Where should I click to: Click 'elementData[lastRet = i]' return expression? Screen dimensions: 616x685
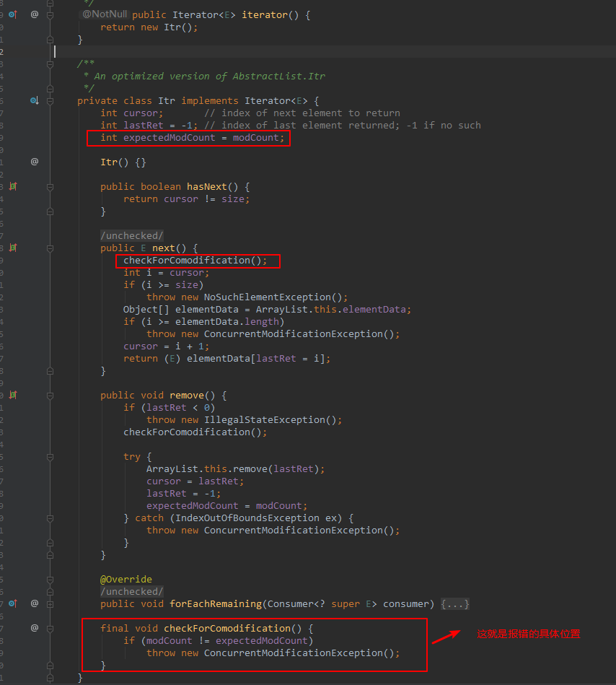click(x=256, y=358)
